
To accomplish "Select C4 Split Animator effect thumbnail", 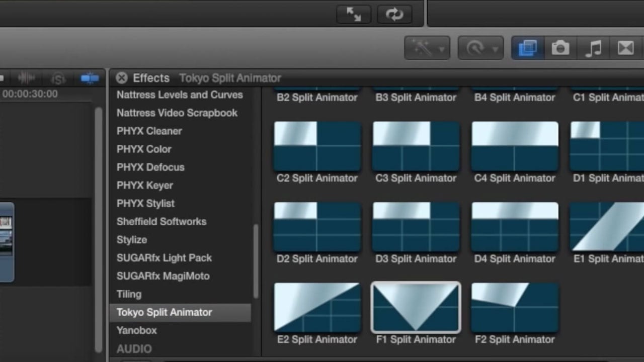I will 515,146.
